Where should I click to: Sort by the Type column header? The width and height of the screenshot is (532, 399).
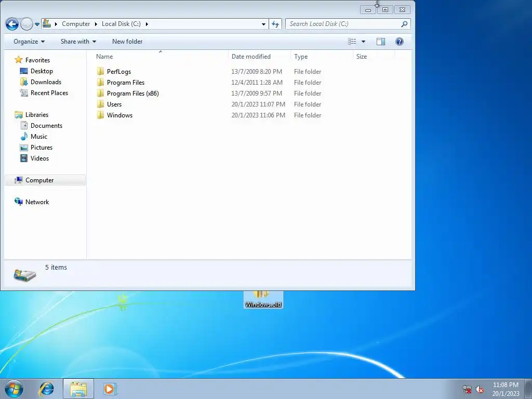click(x=301, y=56)
